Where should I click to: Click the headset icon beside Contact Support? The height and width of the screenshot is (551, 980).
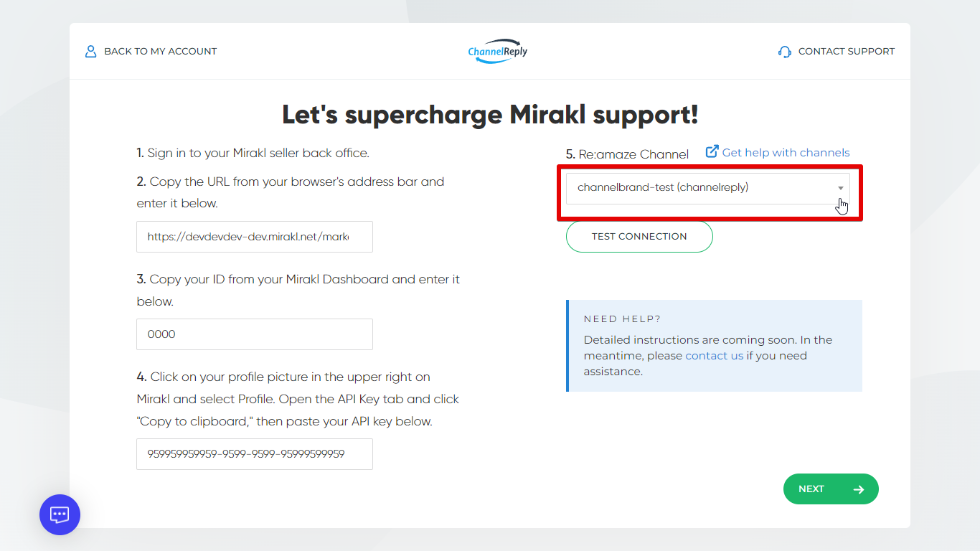point(785,52)
